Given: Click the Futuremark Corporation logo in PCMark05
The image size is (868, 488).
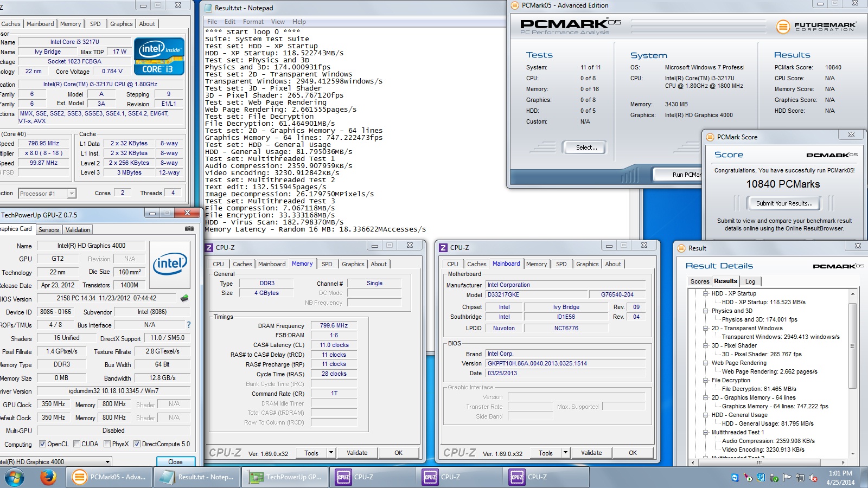Looking at the screenshot, I should (x=816, y=25).
